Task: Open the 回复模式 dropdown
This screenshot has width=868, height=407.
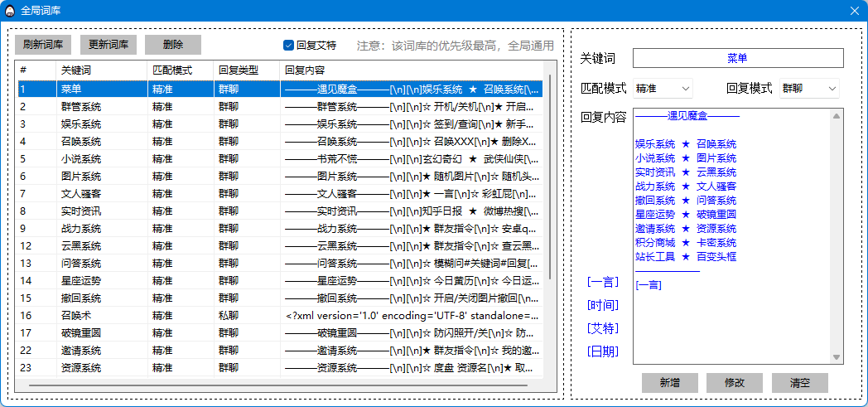Action: point(809,88)
